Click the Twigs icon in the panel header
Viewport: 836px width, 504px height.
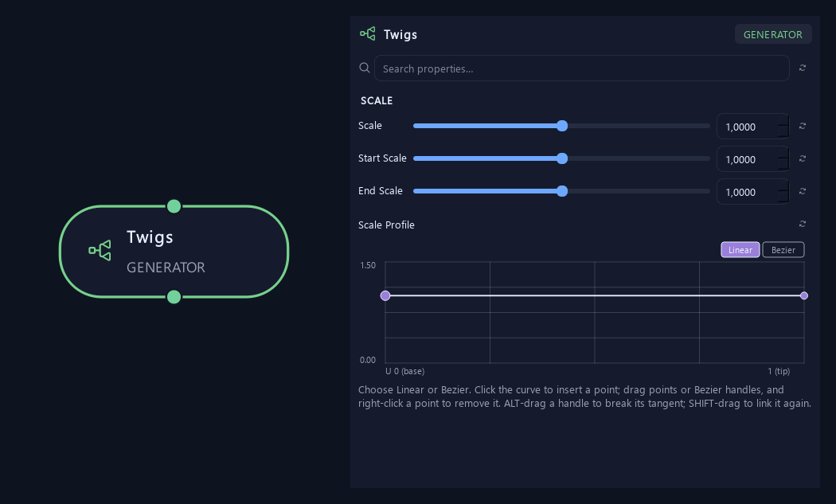click(367, 34)
